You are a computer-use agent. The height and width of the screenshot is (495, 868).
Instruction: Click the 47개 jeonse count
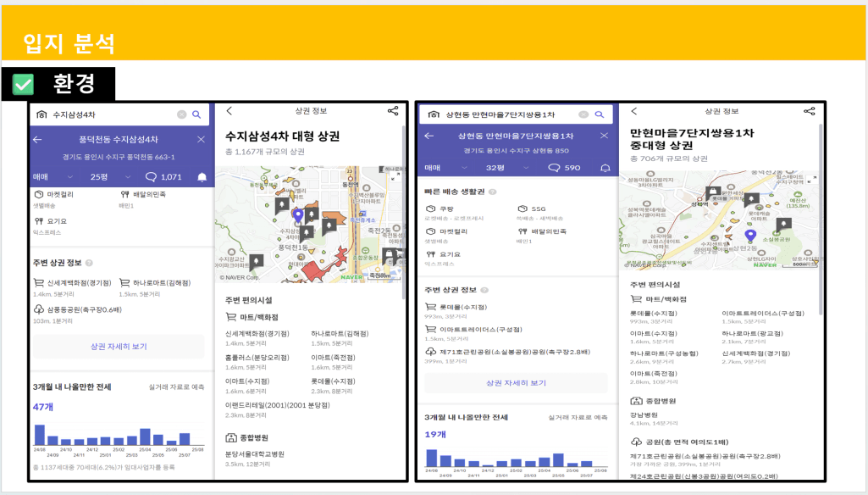[43, 407]
